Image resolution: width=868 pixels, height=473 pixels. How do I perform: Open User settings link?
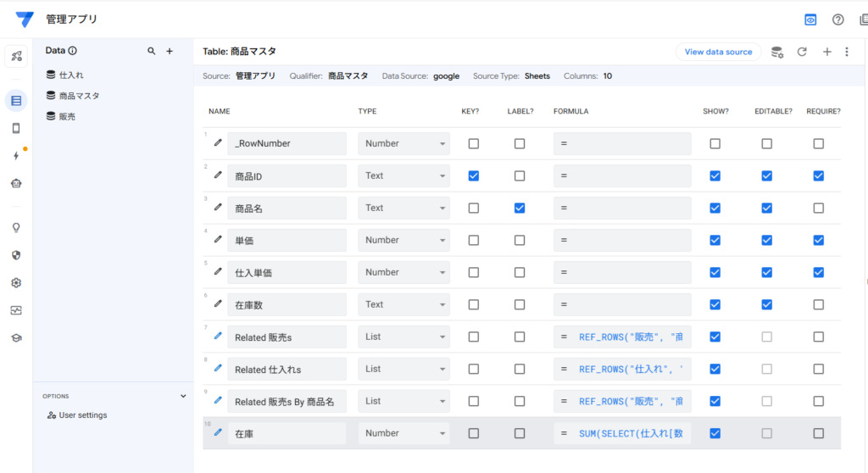83,415
